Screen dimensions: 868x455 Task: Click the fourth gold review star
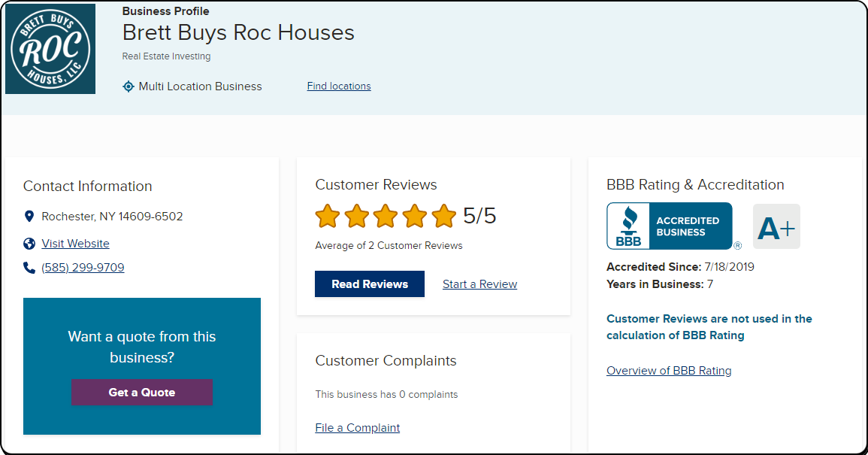415,216
